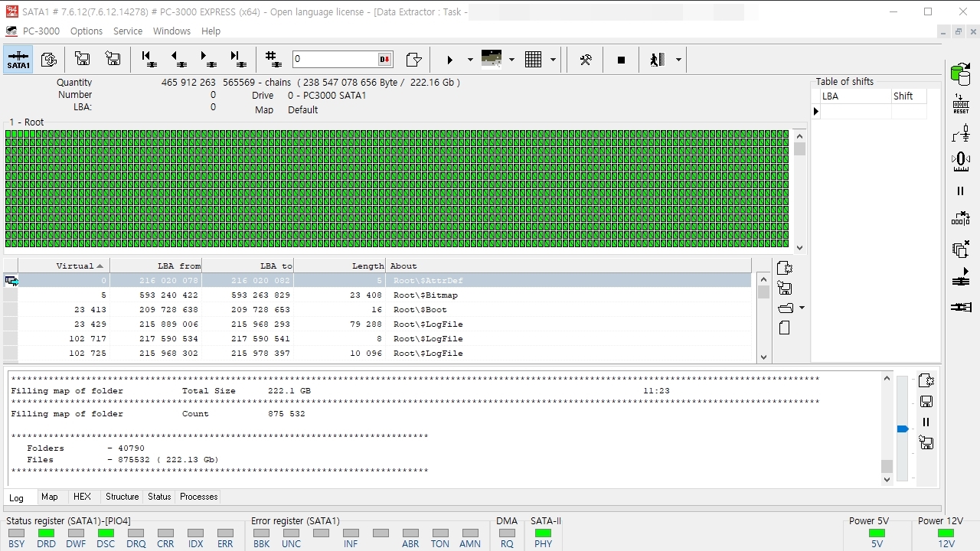Screen dimensions: 980x551
Task: Click the exit door icon in toolbar
Action: (657, 60)
